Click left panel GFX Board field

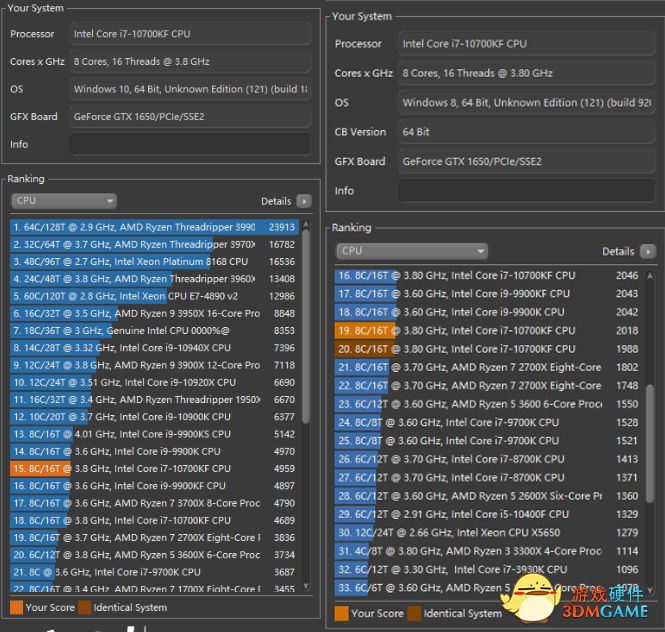190,117
